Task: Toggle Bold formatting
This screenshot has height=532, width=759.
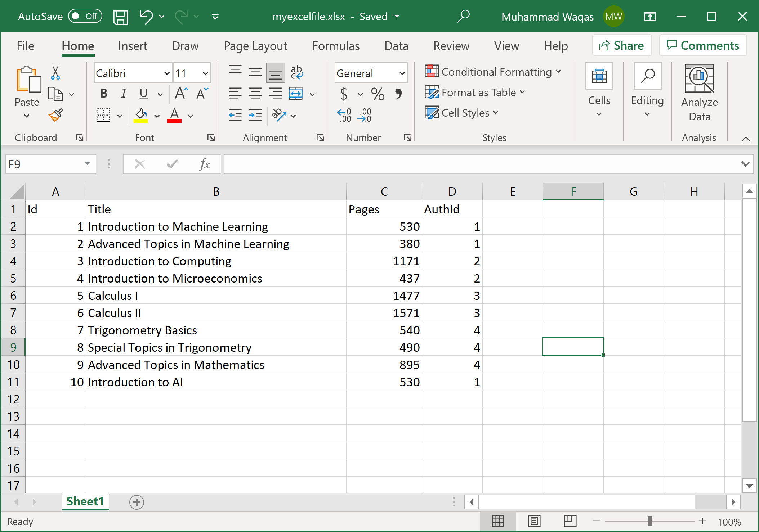Action: pos(104,94)
